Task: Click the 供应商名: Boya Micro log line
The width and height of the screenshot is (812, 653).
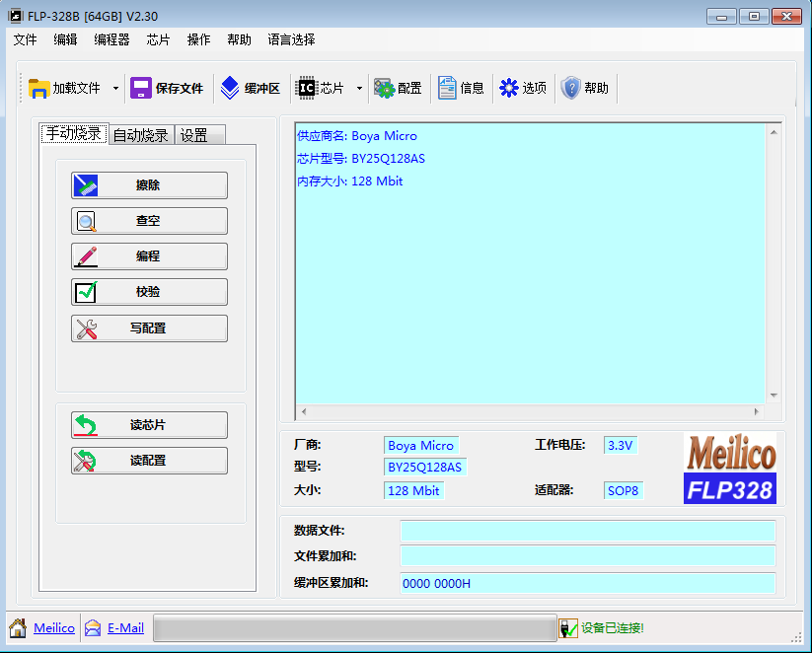Action: [x=357, y=136]
